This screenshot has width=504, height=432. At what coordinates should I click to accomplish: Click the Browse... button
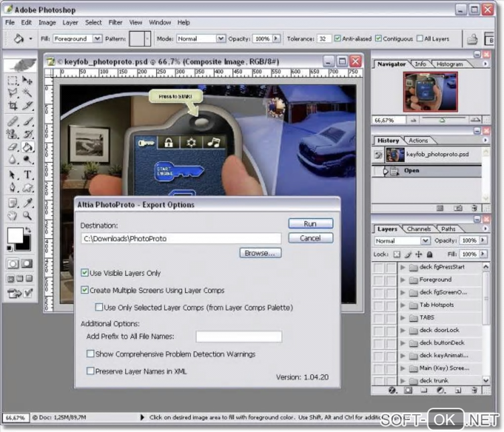tap(260, 253)
